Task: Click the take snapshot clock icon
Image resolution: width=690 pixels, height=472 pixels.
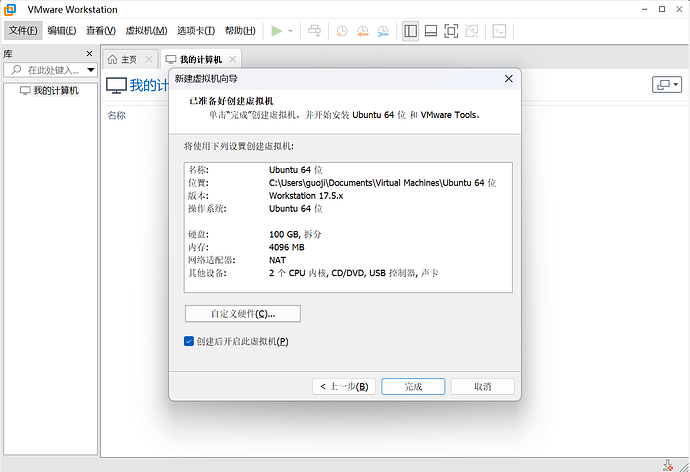Action: (341, 31)
